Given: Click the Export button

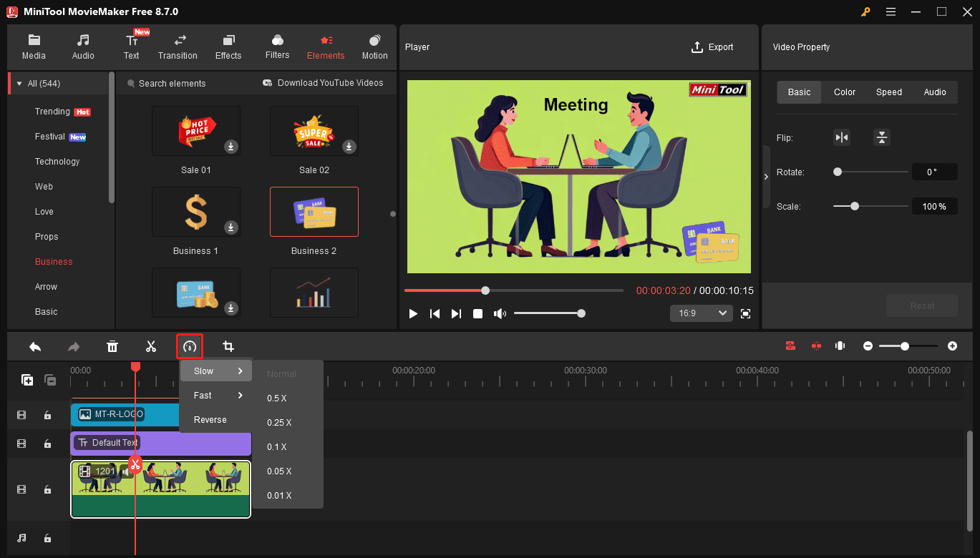Looking at the screenshot, I should (712, 47).
